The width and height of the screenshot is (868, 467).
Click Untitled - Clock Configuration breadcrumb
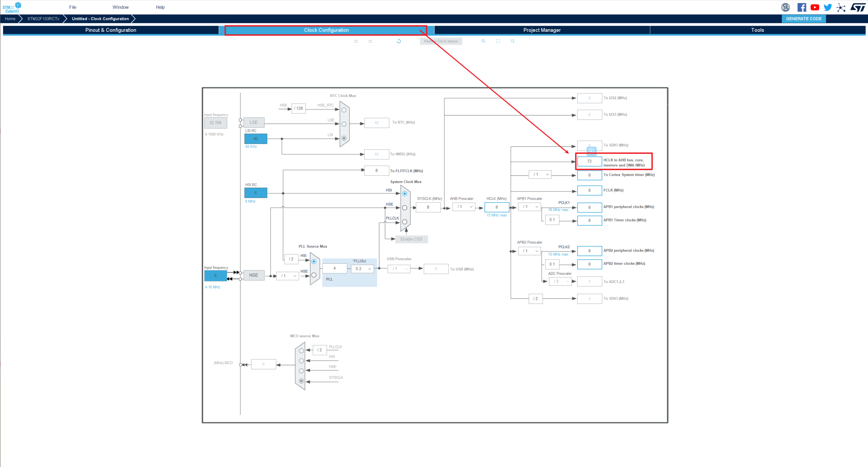pyautogui.click(x=100, y=19)
